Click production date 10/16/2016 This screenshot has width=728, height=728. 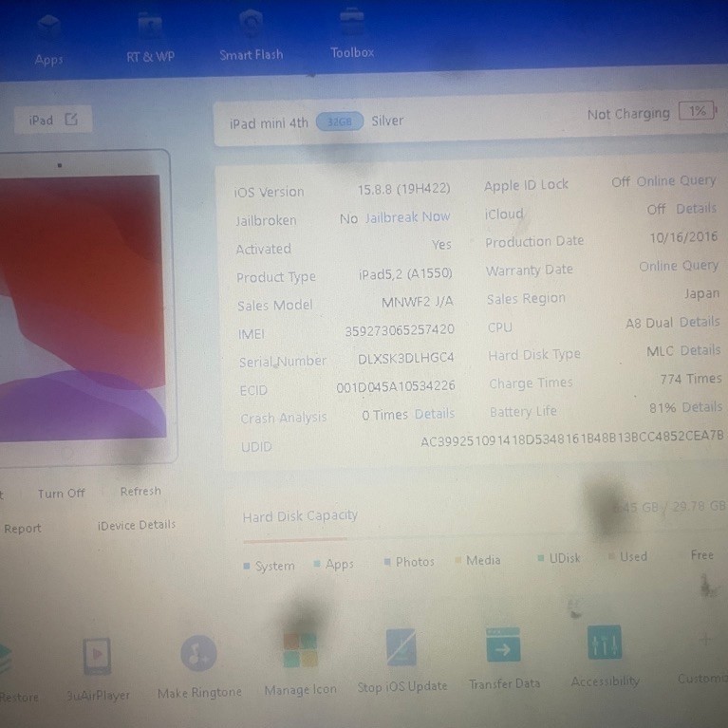pos(683,237)
